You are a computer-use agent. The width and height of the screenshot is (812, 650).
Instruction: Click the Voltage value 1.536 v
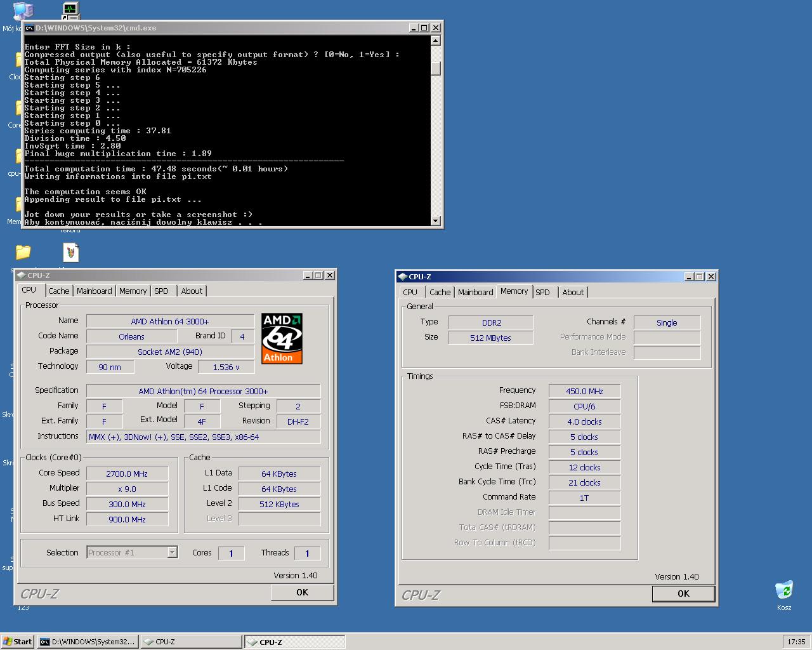[x=226, y=367]
